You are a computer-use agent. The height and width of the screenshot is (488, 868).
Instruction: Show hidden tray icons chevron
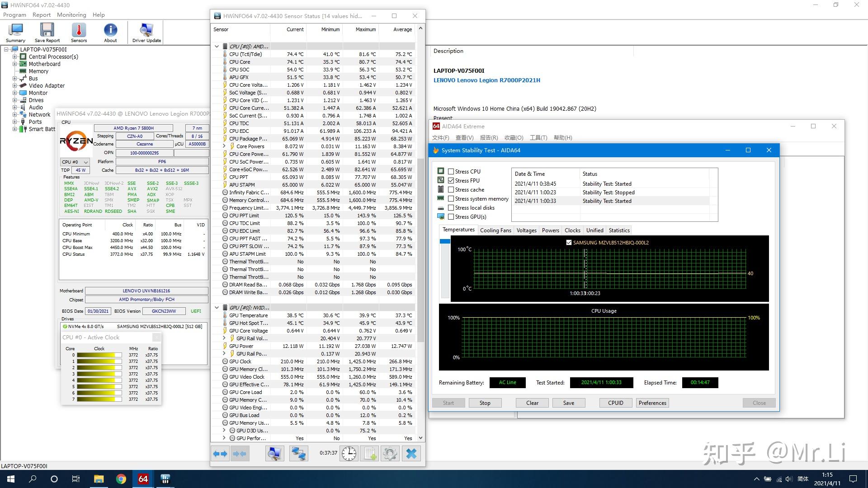click(x=756, y=479)
